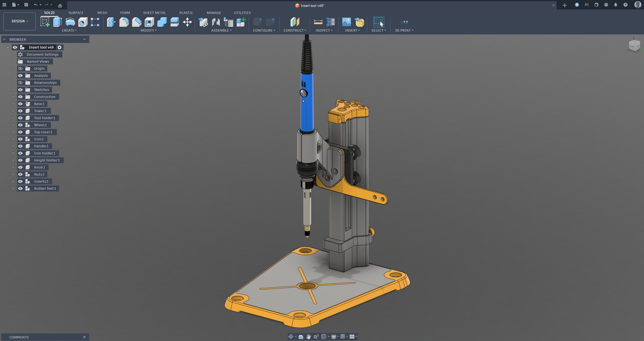Select the Extrude tool

[57, 22]
